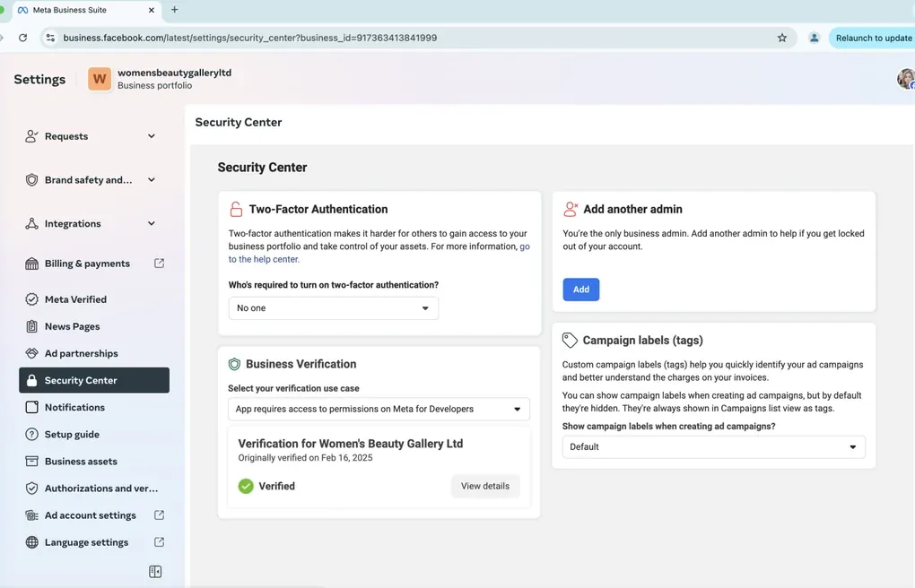Open Notifications settings in the sidebar

click(x=94, y=407)
